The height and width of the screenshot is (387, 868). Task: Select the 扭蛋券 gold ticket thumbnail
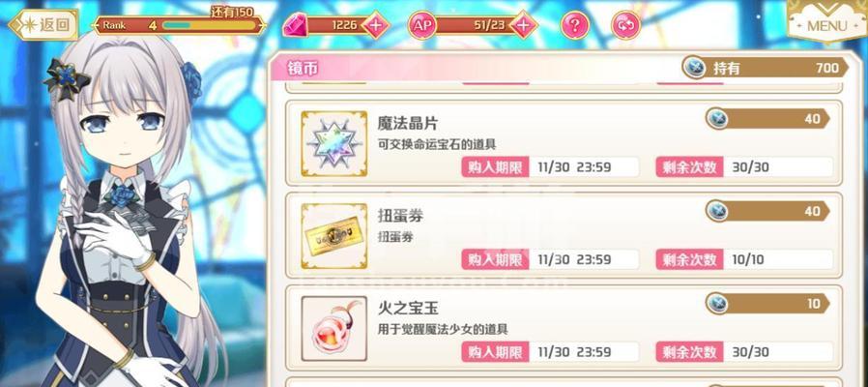(333, 236)
